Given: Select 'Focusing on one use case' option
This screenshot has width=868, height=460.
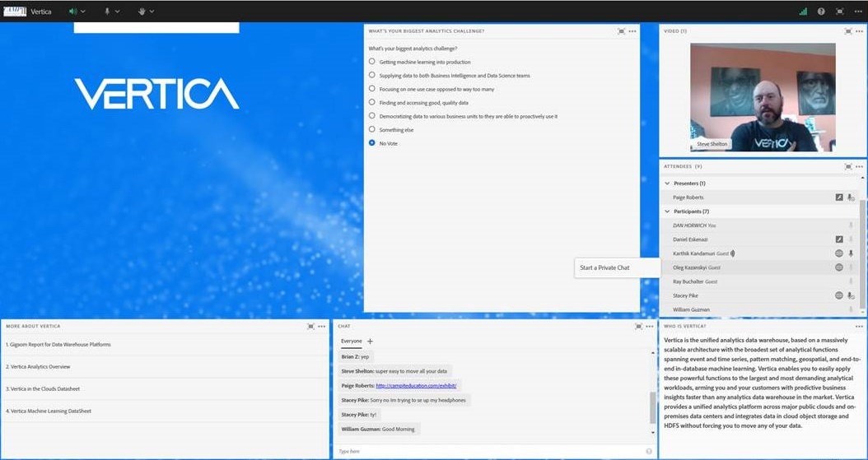Looking at the screenshot, I should [372, 89].
